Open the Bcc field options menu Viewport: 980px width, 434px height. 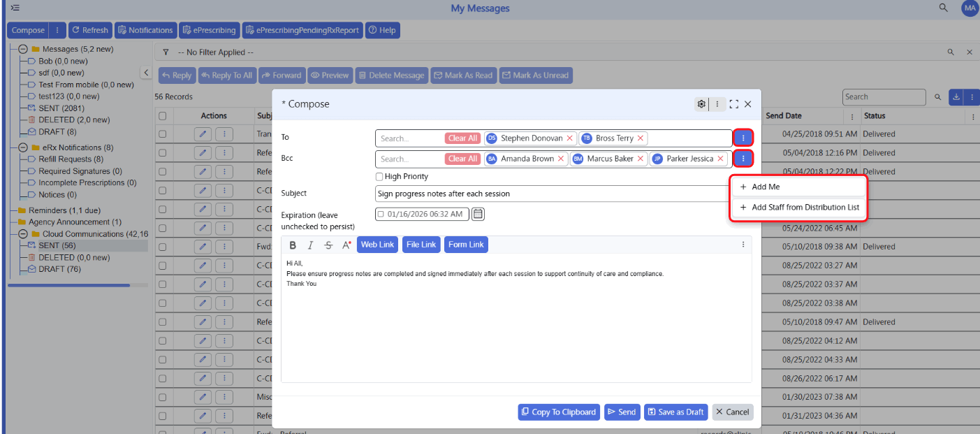tap(743, 159)
